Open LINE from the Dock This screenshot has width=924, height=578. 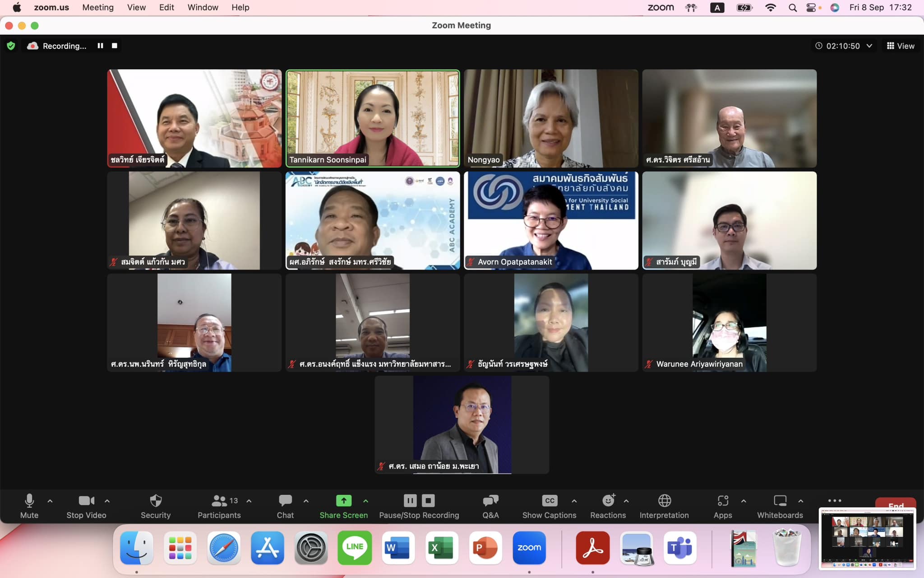tap(355, 548)
